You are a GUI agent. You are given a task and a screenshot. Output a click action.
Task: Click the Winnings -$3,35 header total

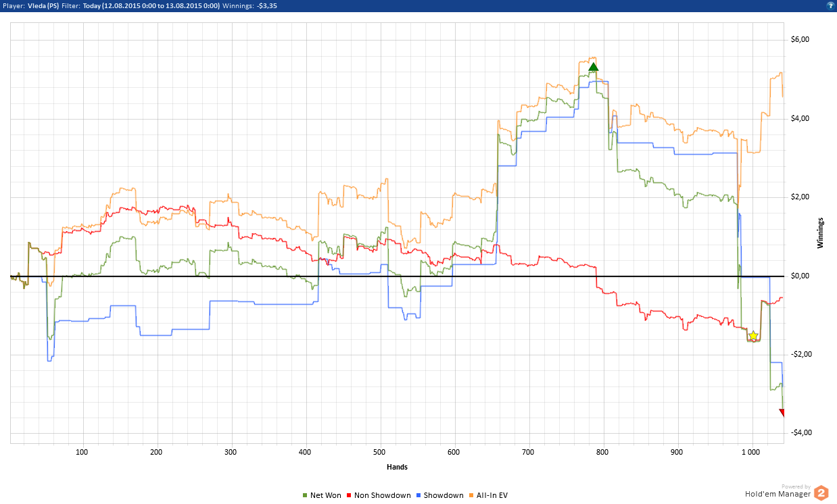point(249,5)
